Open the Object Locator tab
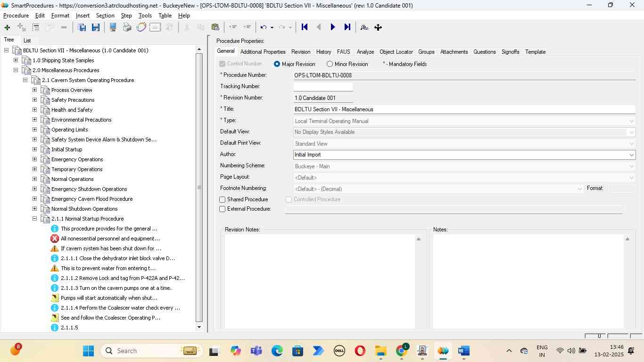 (396, 52)
